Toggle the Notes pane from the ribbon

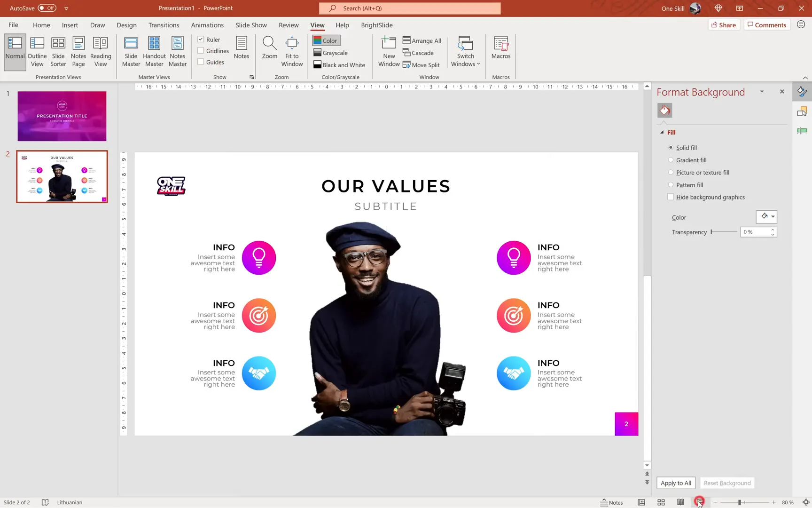coord(242,48)
